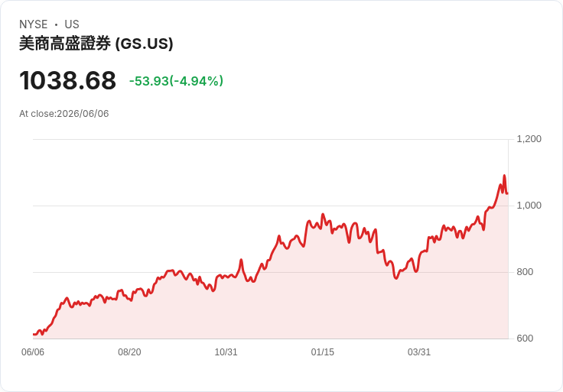This screenshot has height=392, width=563.
Task: Click the 06/06 date label on x-axis
Action: 33,352
